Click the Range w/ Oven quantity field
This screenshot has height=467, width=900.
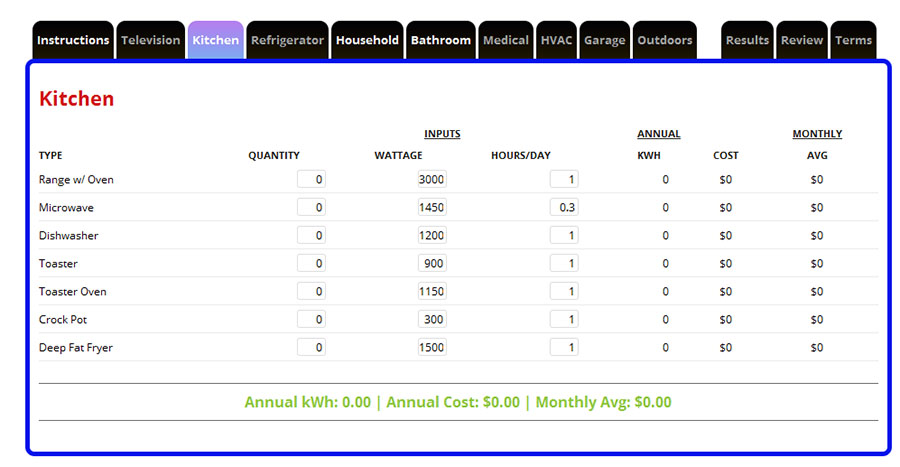311,180
